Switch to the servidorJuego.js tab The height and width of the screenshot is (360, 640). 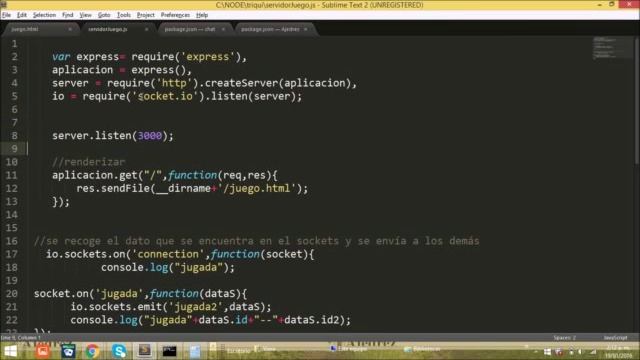[116, 29]
